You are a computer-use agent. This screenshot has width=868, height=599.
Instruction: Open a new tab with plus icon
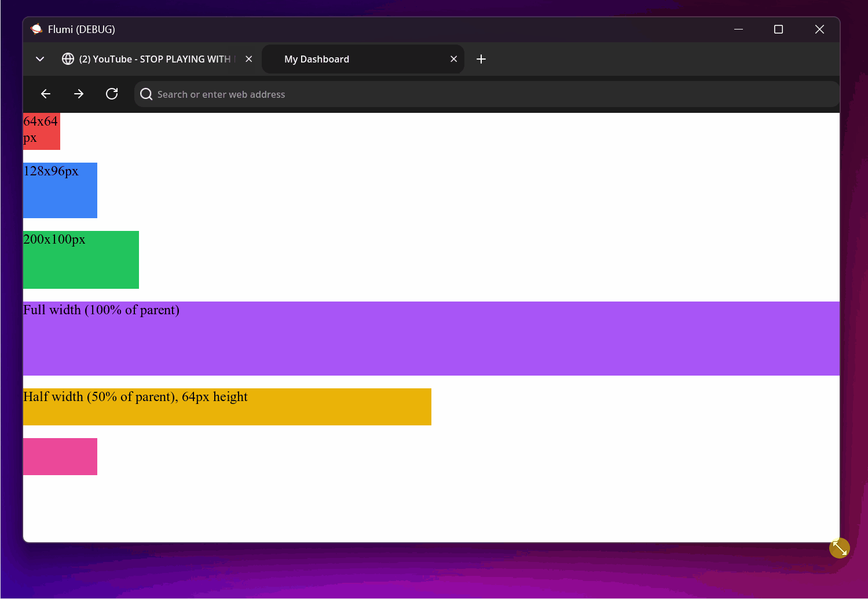(x=481, y=59)
